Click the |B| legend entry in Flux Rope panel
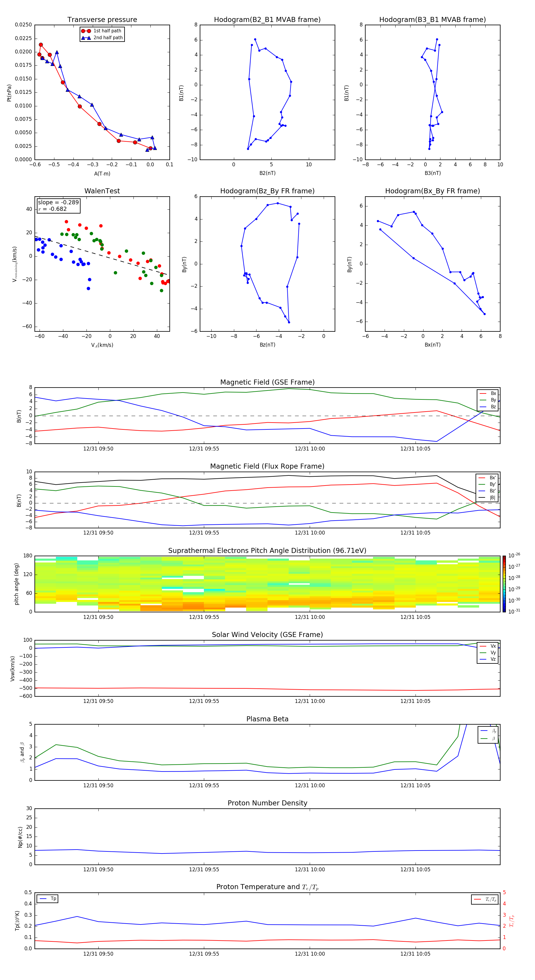Viewport: 535px width, 980px height. 487,498
